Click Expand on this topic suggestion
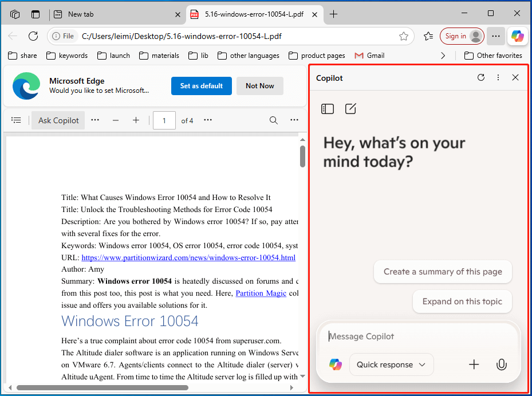 pos(462,301)
